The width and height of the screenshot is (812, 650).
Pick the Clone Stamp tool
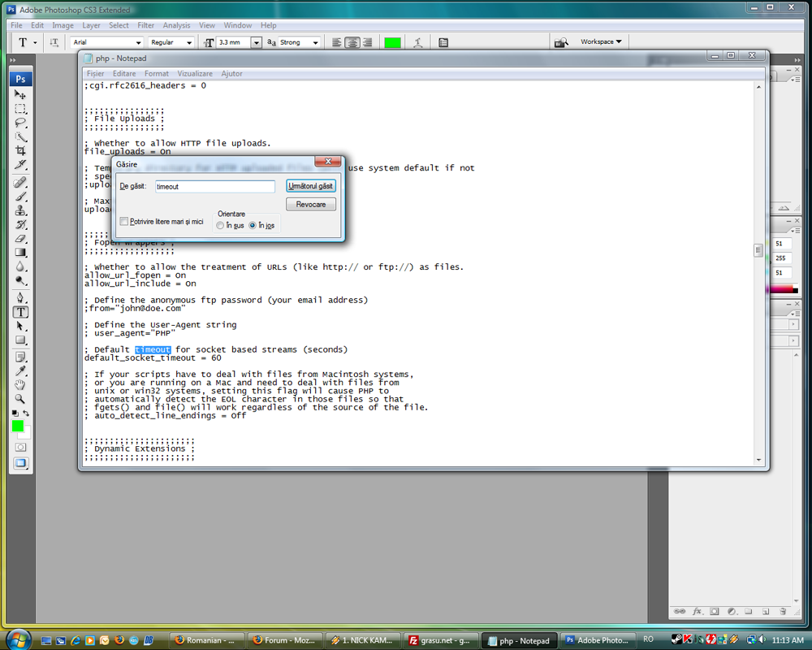(x=20, y=210)
